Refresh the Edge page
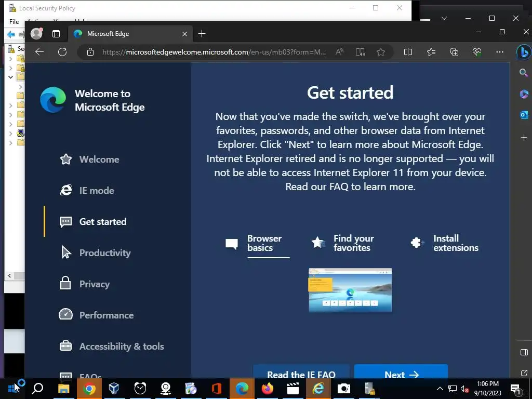Viewport: 532px width, 399px height. (x=62, y=52)
